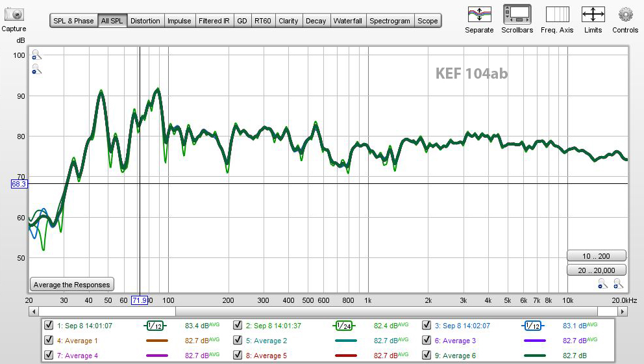Open the Filtered IR tab
Image resolution: width=644 pixels, height=364 pixels.
pos(214,21)
